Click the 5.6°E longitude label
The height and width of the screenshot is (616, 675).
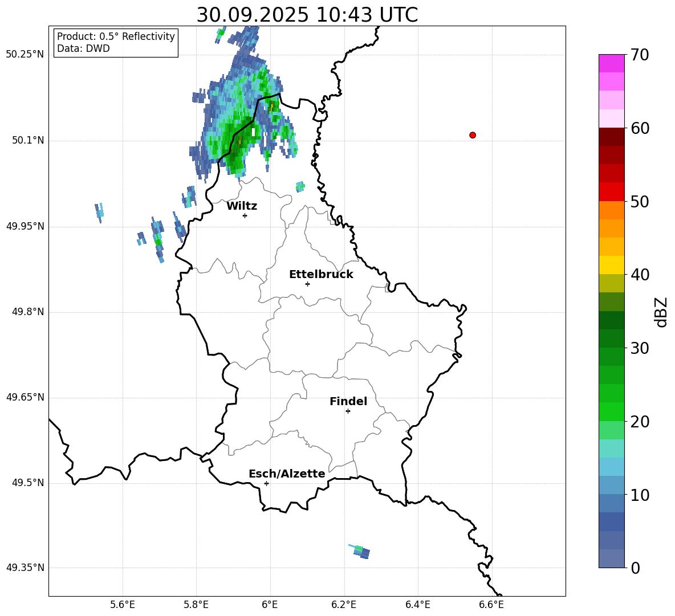[x=123, y=605]
